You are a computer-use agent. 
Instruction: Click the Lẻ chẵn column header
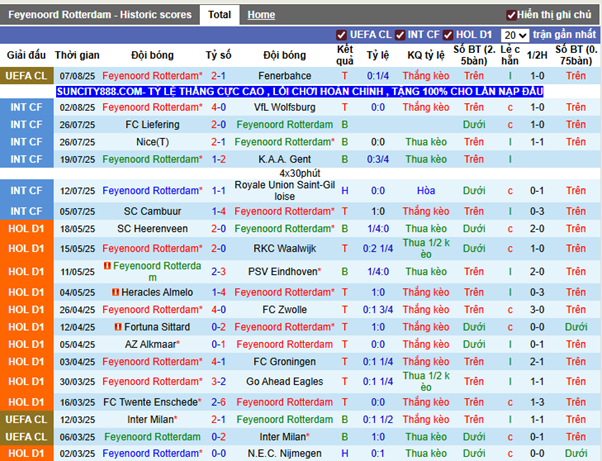510,55
